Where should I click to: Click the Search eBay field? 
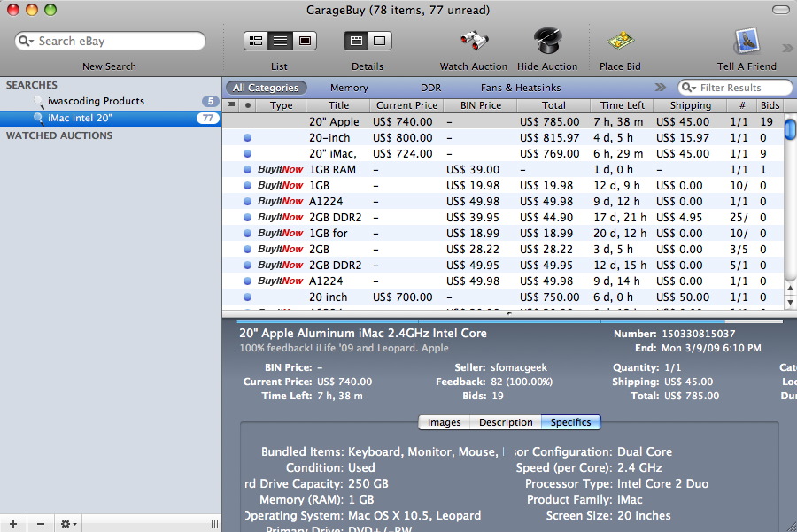pyautogui.click(x=111, y=41)
